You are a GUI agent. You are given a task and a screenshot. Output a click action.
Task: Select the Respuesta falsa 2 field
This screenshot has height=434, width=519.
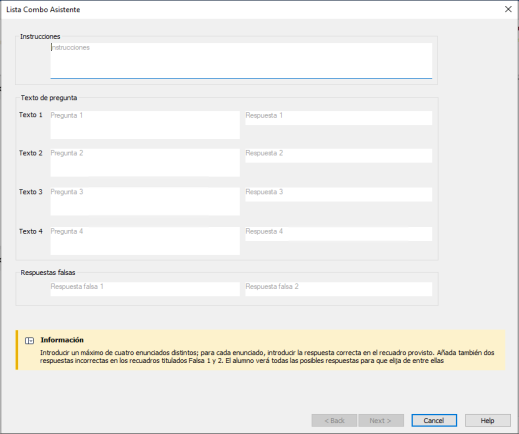pos(339,289)
